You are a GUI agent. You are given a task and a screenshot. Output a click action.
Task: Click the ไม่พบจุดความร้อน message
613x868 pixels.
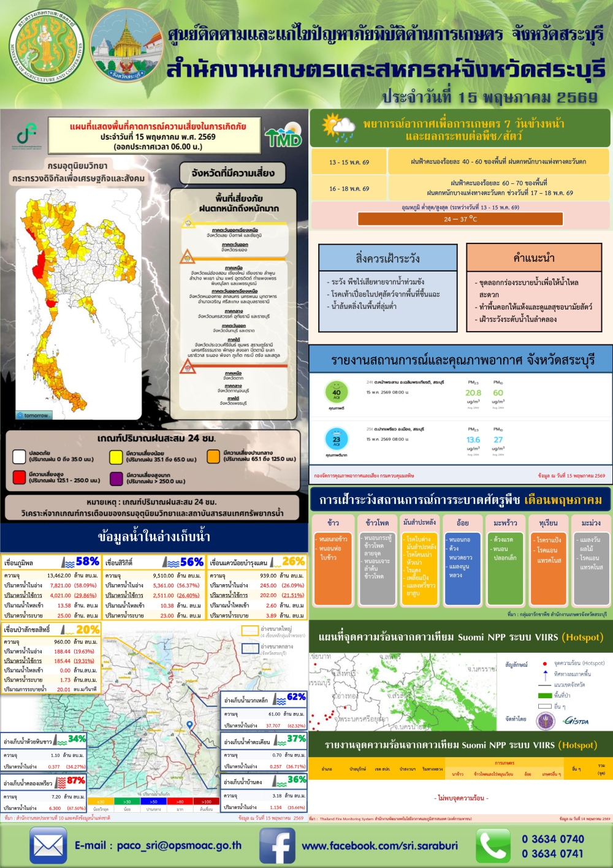pos(461,798)
